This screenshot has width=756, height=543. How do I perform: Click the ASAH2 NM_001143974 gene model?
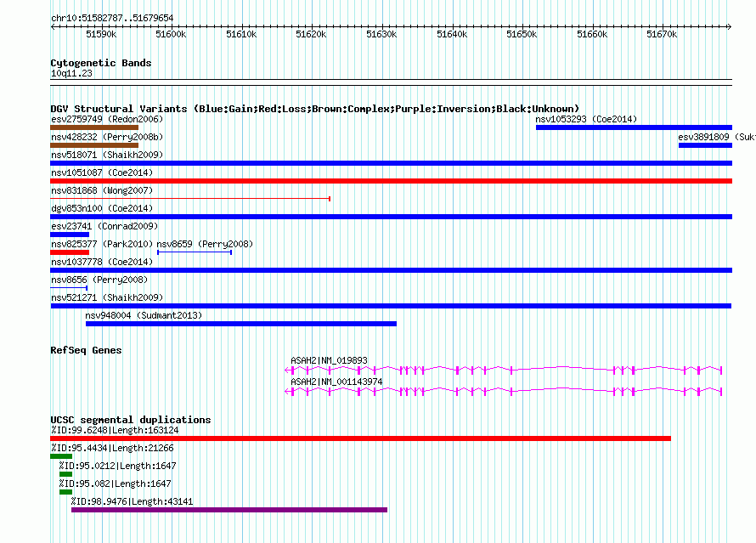504,392
